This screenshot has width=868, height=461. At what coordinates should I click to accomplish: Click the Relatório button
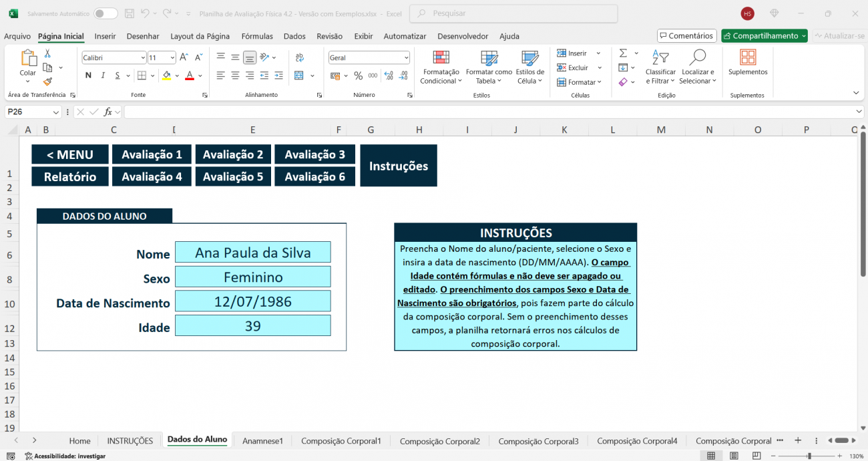[x=70, y=176]
